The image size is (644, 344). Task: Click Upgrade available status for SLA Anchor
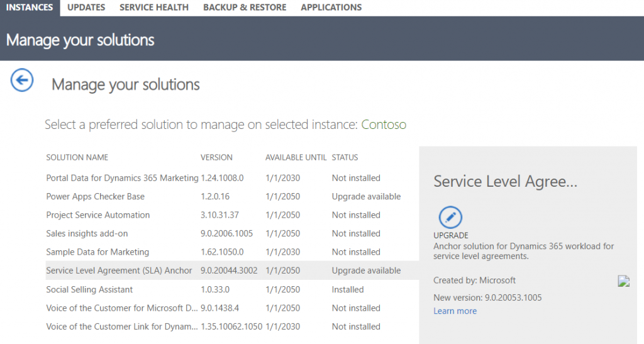click(x=367, y=270)
